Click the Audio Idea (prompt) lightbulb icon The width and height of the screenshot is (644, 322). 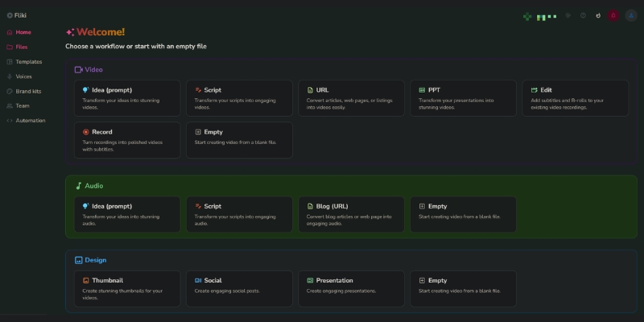[85, 206]
